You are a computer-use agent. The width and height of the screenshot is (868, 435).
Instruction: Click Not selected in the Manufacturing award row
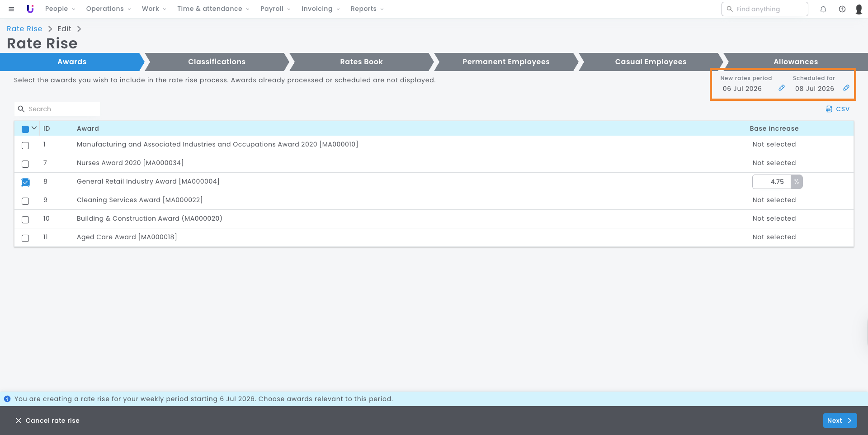coord(774,144)
